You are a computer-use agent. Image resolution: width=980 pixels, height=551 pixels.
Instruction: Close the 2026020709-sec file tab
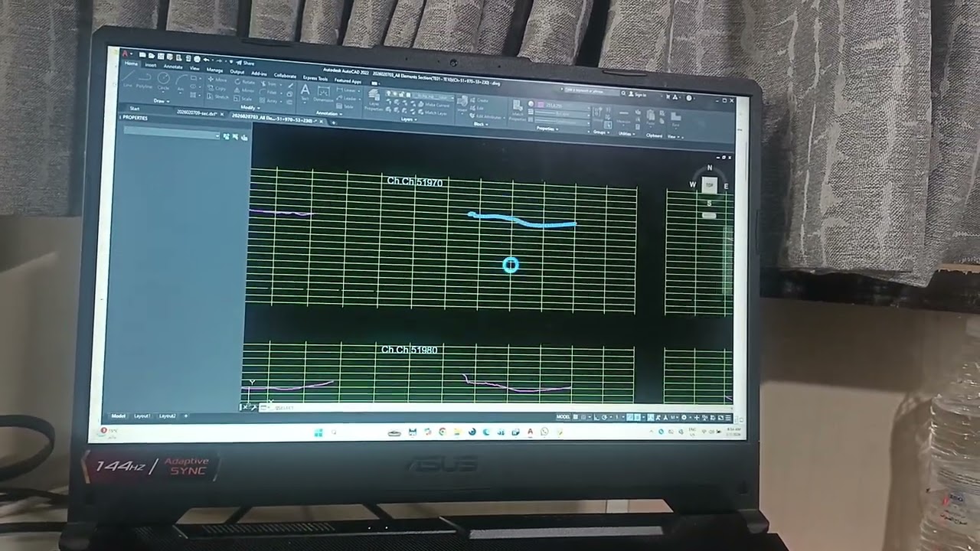pyautogui.click(x=222, y=114)
